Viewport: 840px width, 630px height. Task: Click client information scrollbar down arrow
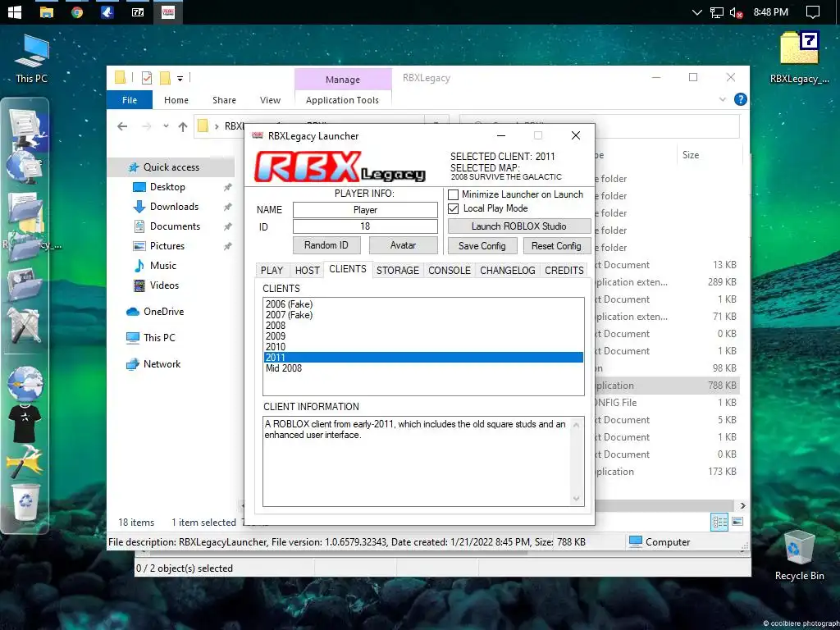[x=577, y=499]
